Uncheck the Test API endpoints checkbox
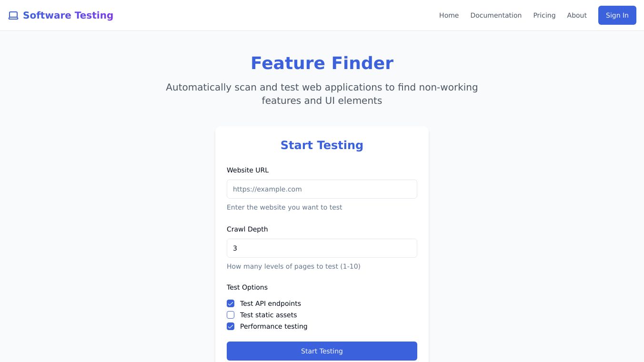This screenshot has height=362, width=644. click(x=231, y=303)
